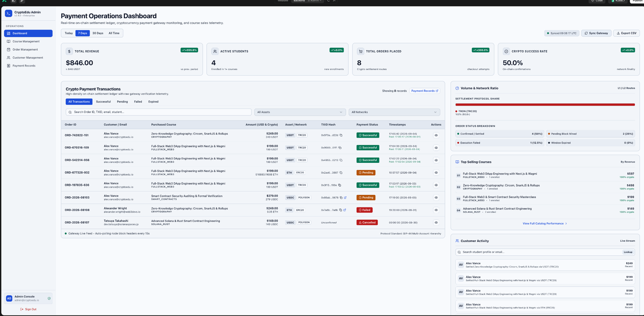View details of order ORD-197835-636

coord(436,185)
